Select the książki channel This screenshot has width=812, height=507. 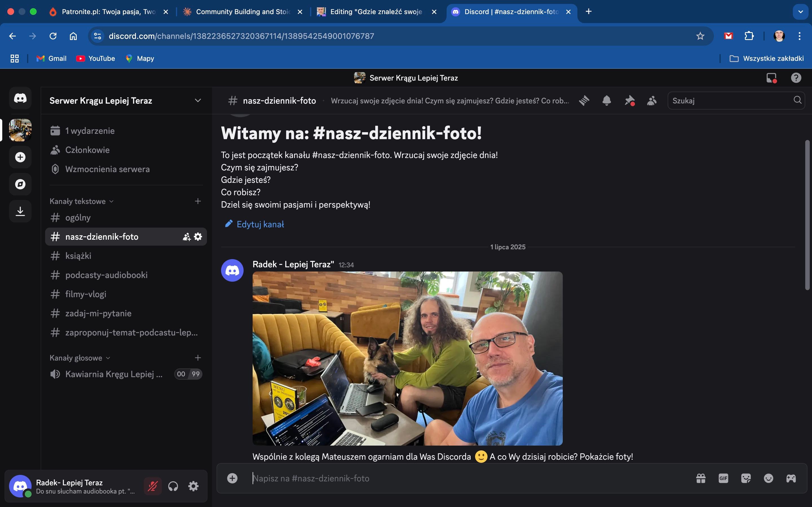[x=78, y=256]
